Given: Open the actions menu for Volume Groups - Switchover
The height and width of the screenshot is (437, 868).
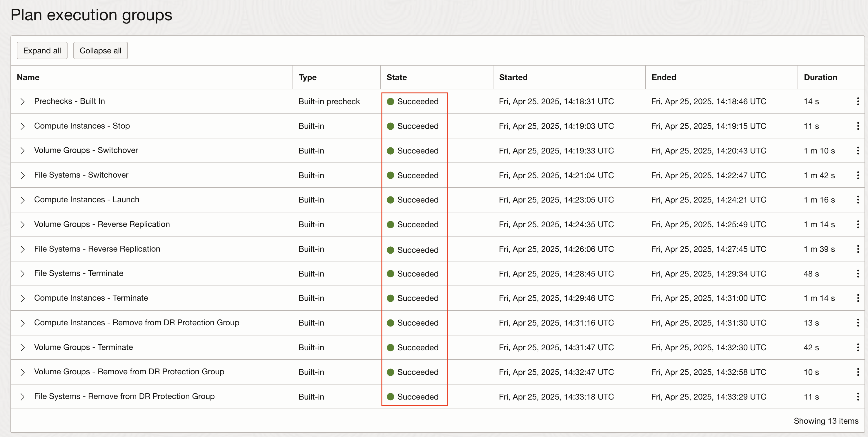Looking at the screenshot, I should point(858,150).
